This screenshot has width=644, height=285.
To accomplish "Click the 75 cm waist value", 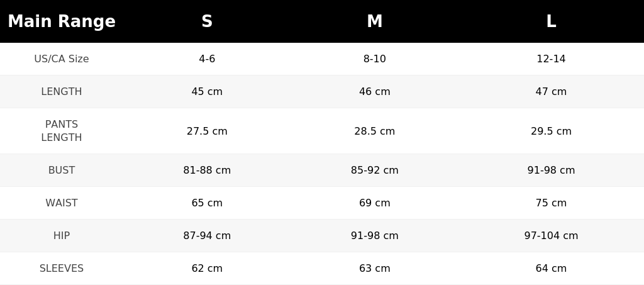I will pyautogui.click(x=551, y=203).
